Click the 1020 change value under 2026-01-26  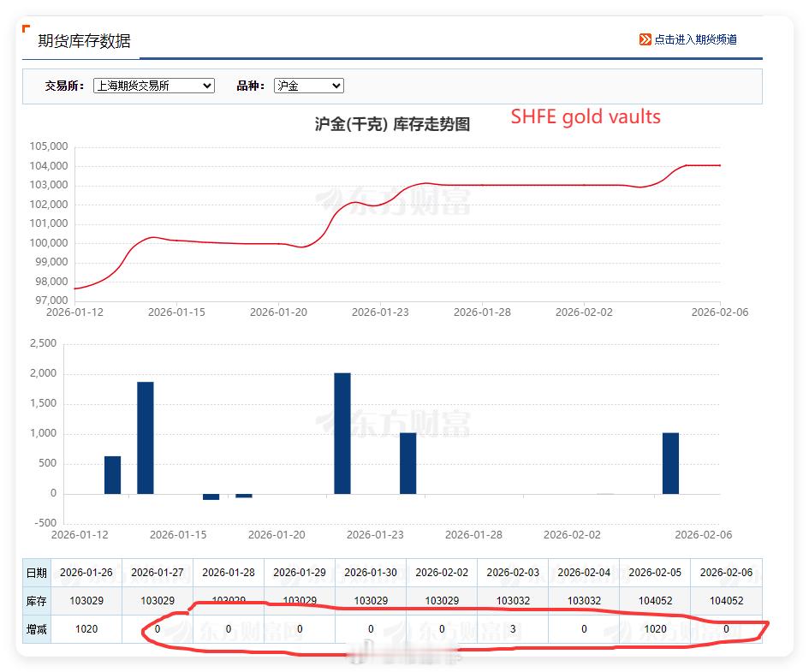pos(86,629)
